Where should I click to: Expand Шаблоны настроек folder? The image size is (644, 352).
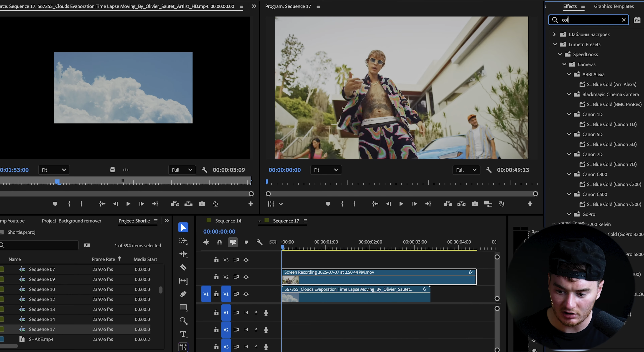pos(554,34)
